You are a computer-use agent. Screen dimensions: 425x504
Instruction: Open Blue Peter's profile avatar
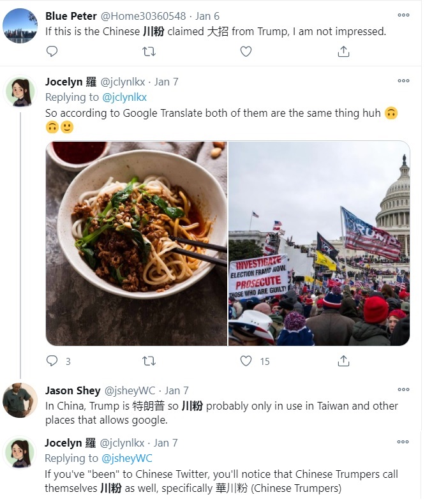tap(20, 26)
